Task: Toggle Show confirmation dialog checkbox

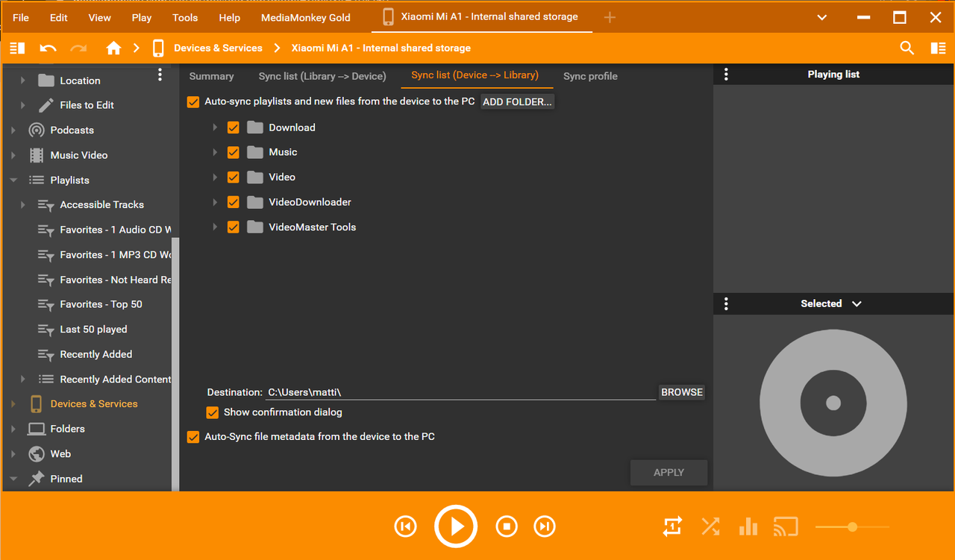Action: 213,412
